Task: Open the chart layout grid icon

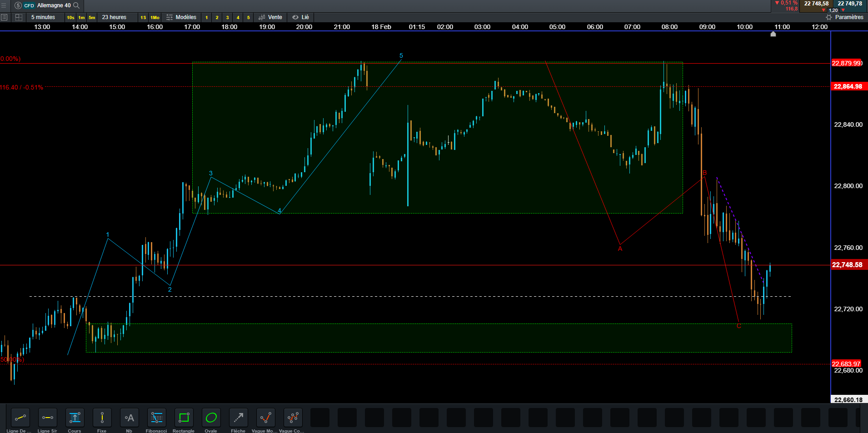Action: tap(19, 17)
